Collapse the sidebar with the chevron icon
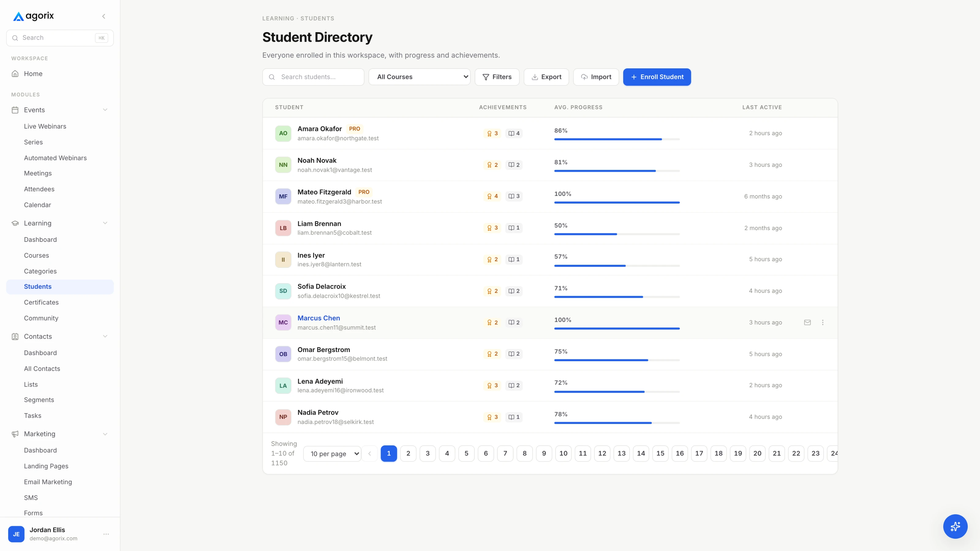 click(x=104, y=16)
